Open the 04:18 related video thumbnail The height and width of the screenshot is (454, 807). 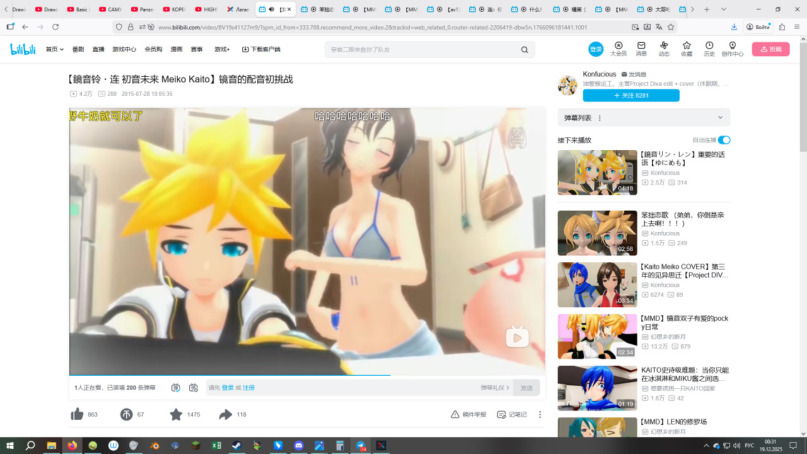(x=597, y=172)
